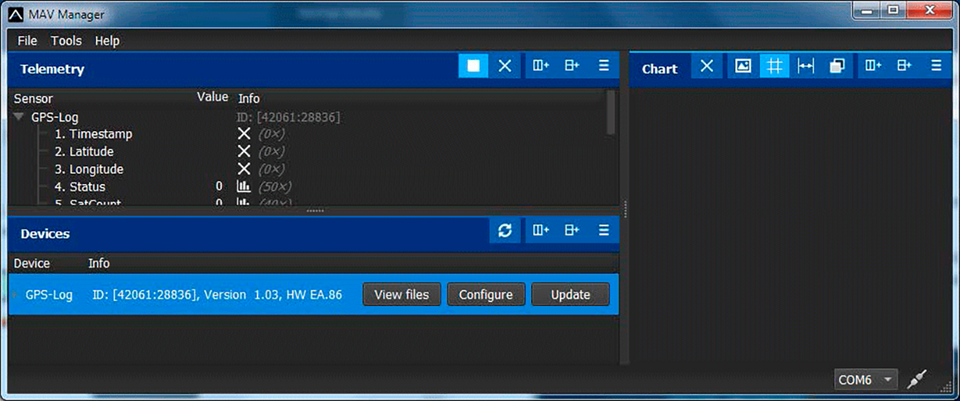Image resolution: width=960 pixels, height=401 pixels.
Task: Click the Chart image export icon
Action: 743,66
